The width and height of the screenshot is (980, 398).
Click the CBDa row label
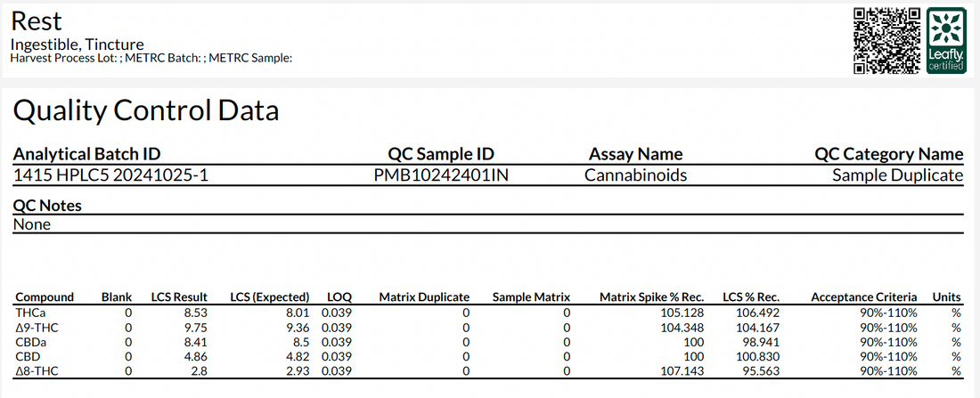click(x=29, y=342)
